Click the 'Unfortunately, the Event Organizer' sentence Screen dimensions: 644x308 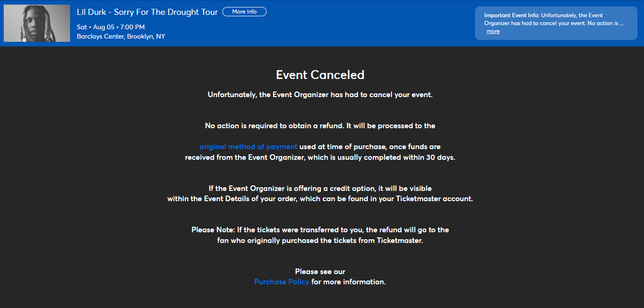point(320,95)
